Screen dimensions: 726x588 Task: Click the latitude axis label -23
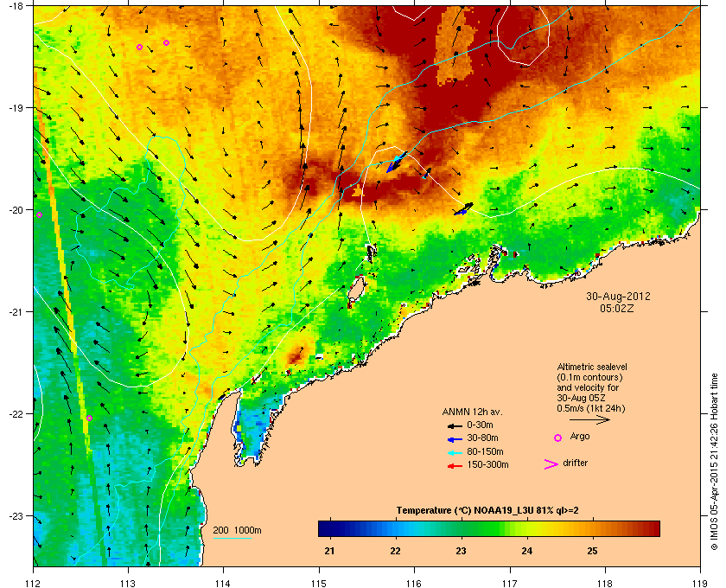click(x=16, y=515)
